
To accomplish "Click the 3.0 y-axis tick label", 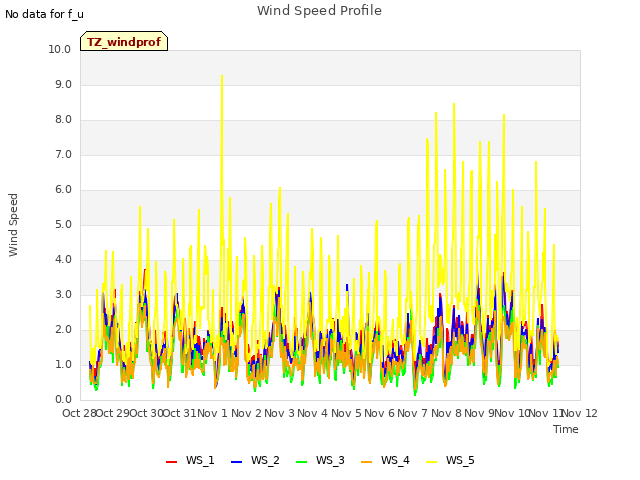I will [63, 295].
